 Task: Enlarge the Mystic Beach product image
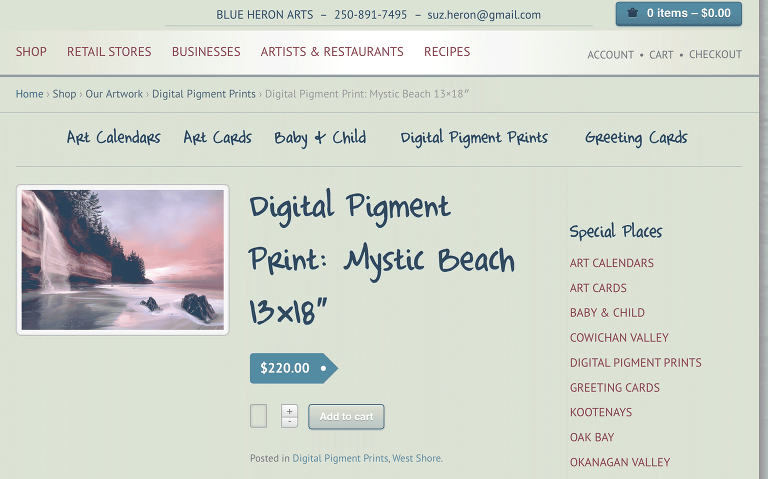[123, 260]
